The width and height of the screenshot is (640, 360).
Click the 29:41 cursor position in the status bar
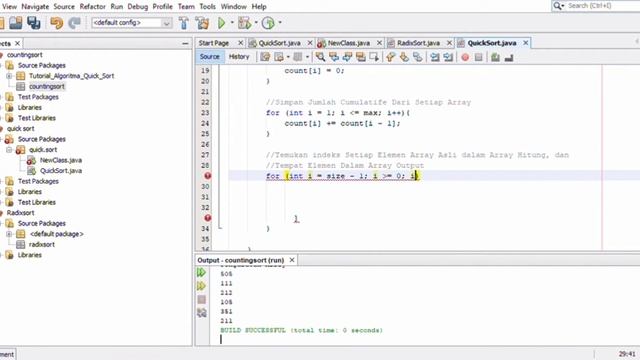[627, 354]
